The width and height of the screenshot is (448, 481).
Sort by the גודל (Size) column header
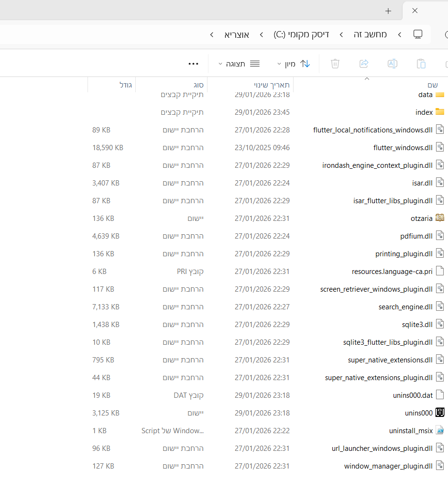tap(126, 85)
